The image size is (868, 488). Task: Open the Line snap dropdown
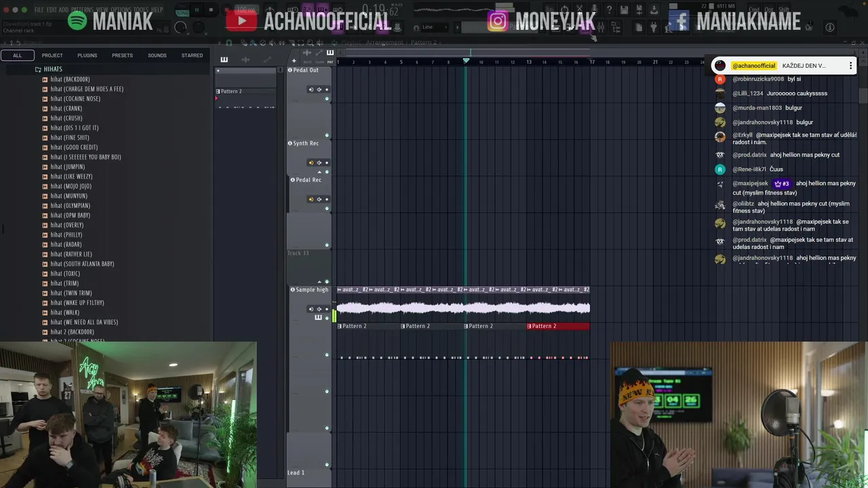(434, 27)
